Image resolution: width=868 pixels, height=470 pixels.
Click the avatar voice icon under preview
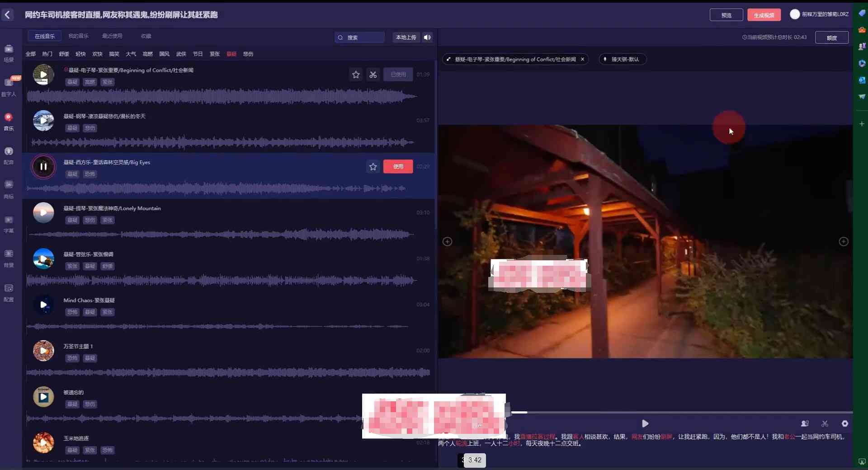coord(805,423)
